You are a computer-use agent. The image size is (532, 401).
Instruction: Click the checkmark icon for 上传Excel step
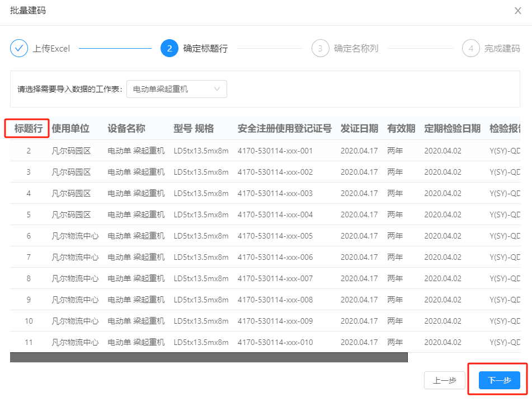[19, 48]
